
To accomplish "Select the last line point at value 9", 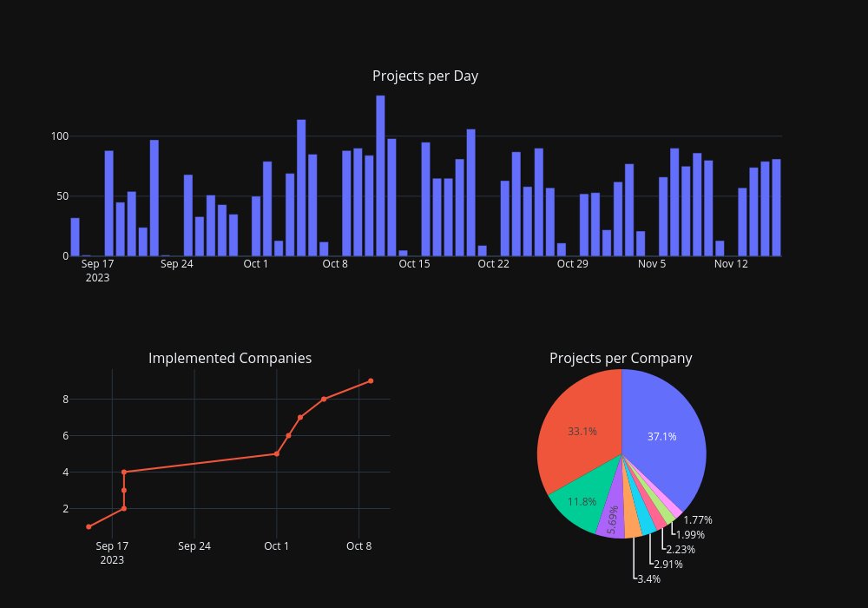I will point(371,381).
